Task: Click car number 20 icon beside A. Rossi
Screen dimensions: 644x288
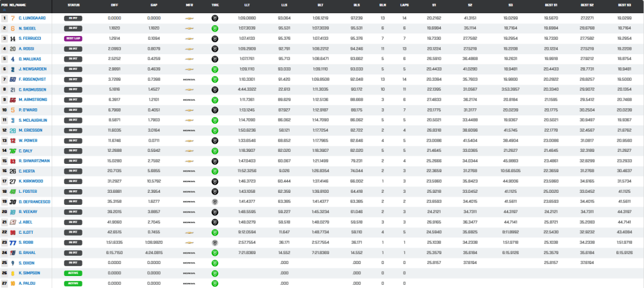Action: pyautogui.click(x=13, y=49)
